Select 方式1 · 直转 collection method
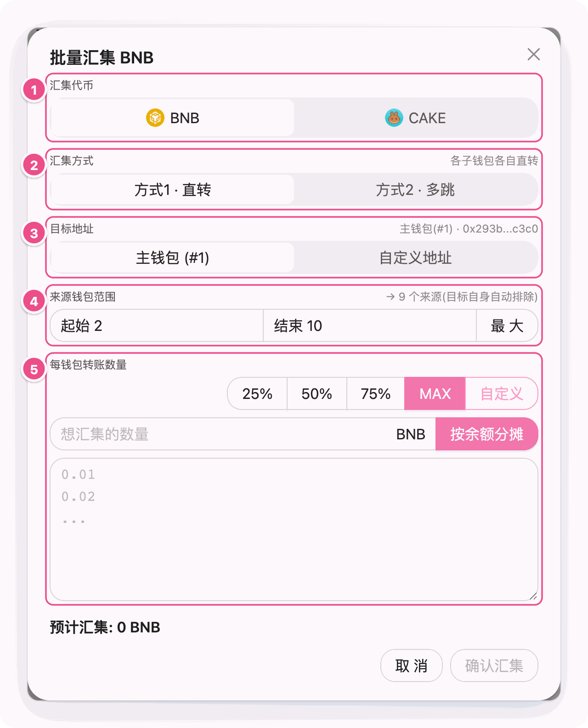 (x=172, y=189)
